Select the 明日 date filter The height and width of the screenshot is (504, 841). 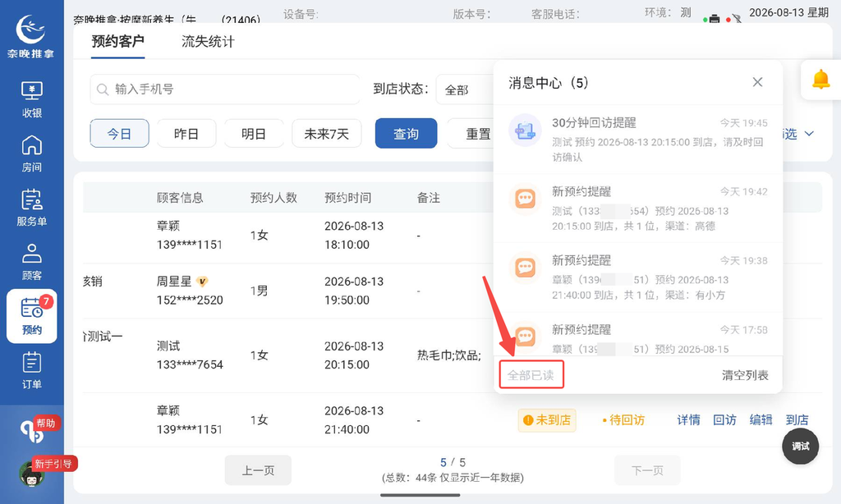(254, 134)
